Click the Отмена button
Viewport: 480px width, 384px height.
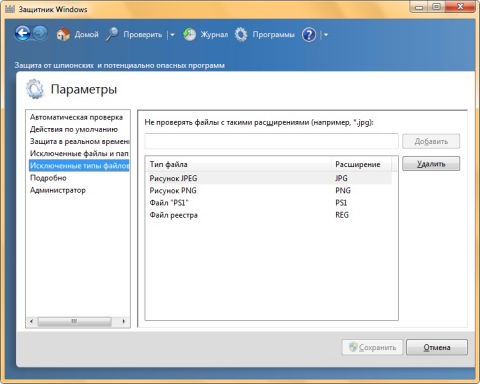(x=437, y=347)
